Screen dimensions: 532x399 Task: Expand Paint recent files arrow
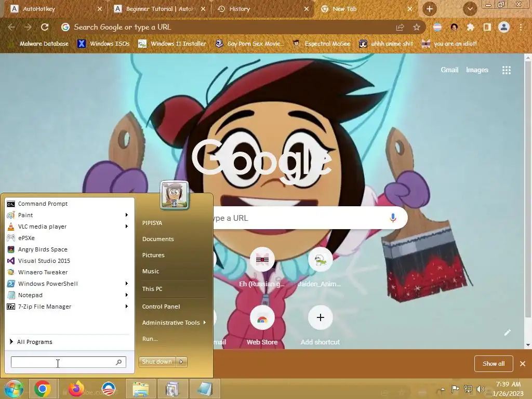[127, 215]
